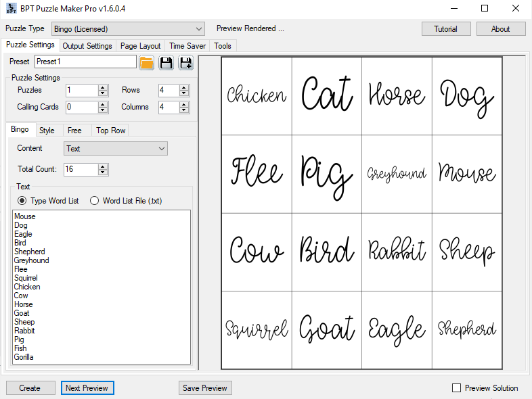532x399 pixels.
Task: Expand the Content dropdown
Action: (x=116, y=149)
